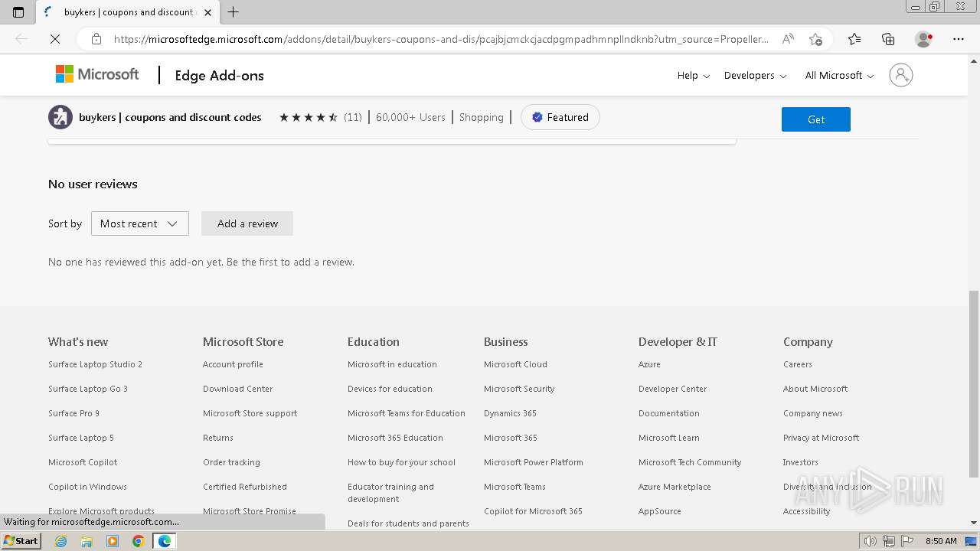Open Copilot for Microsoft 365 link
The height and width of the screenshot is (551, 980).
(533, 511)
